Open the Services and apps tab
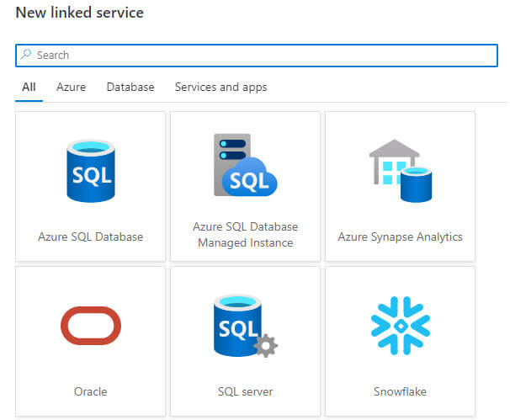Viewport: 510px width, 420px height. [220, 87]
